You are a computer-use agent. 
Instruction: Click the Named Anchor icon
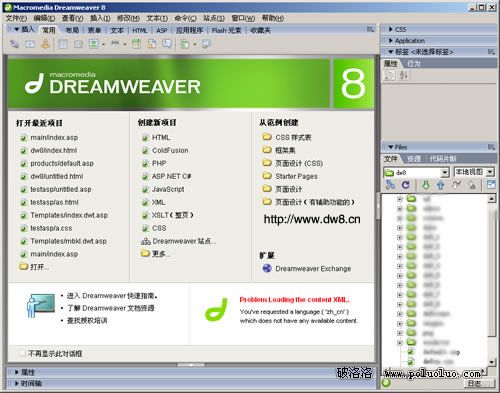[x=45, y=44]
